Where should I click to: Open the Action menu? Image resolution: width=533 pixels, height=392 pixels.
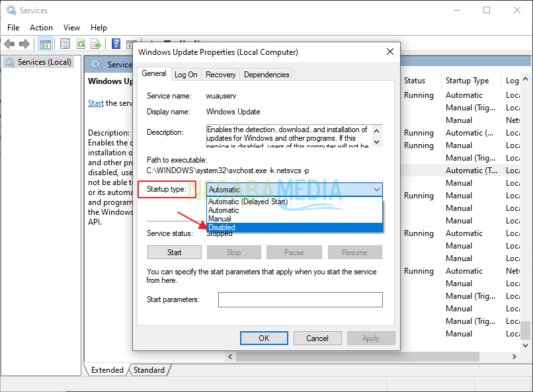(41, 28)
